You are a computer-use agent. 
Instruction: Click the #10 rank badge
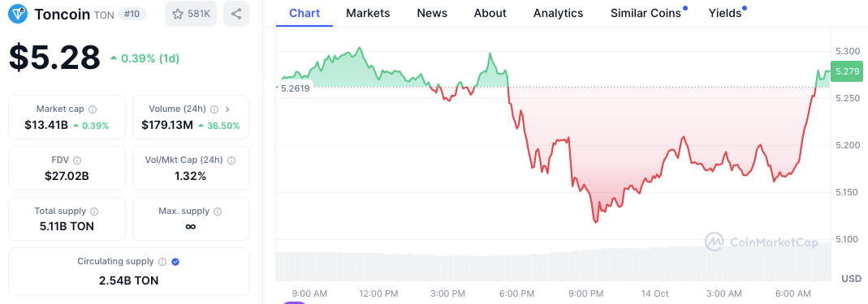[132, 15]
